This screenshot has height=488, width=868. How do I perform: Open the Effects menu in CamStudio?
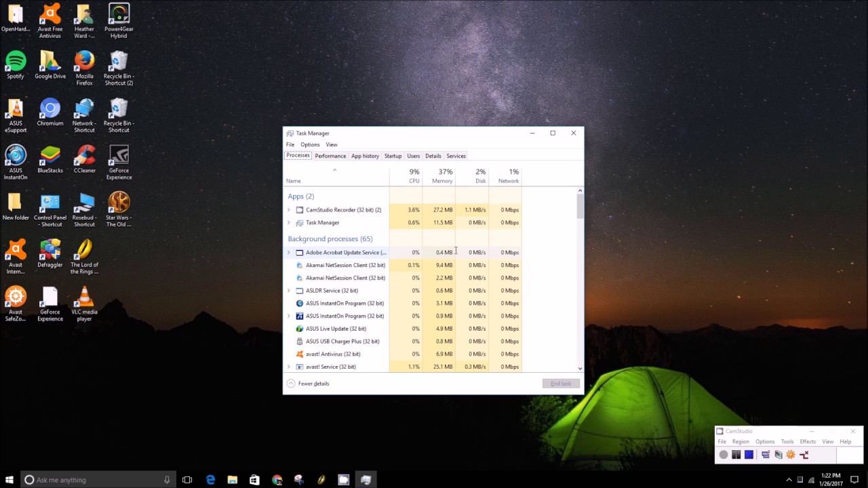point(808,442)
